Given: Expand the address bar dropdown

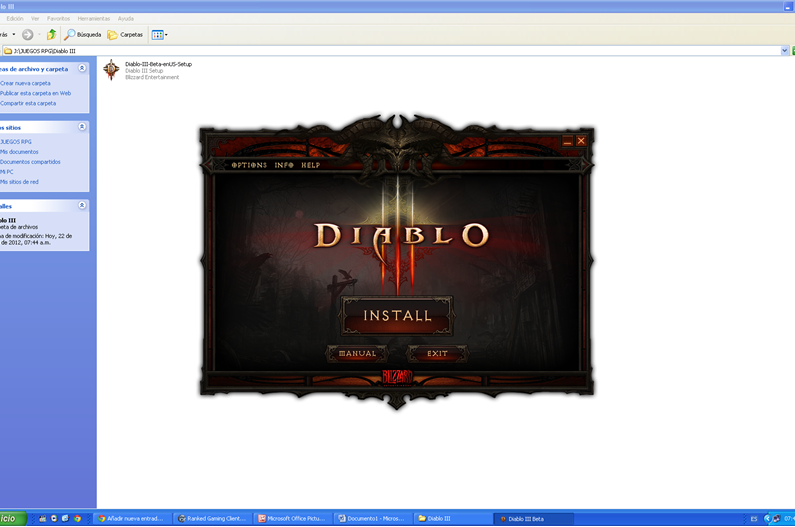Looking at the screenshot, I should [784, 51].
